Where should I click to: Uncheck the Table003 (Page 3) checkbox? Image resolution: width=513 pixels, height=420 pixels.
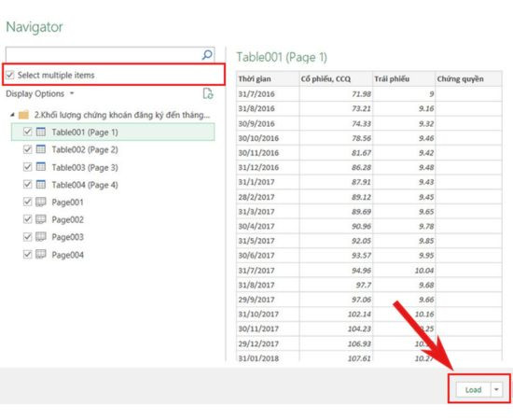(27, 167)
